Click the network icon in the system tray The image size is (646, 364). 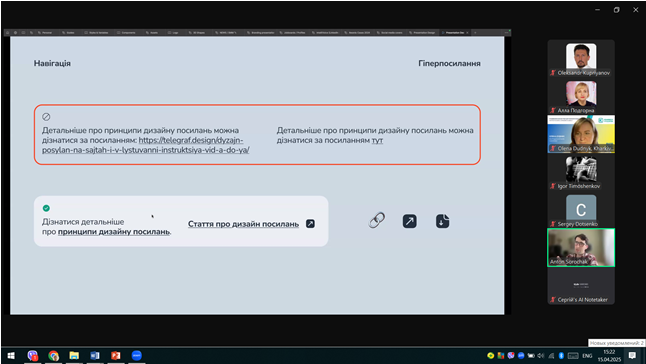click(551, 356)
